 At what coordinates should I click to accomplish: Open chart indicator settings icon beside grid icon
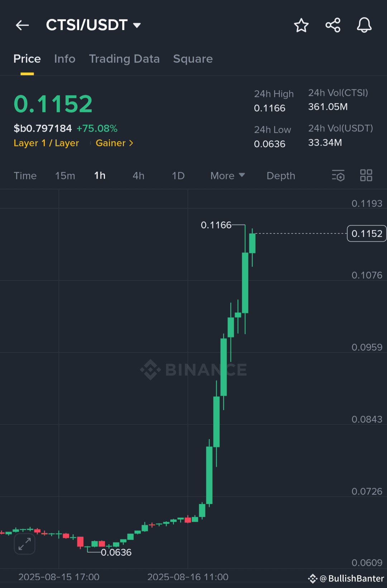coord(338,176)
